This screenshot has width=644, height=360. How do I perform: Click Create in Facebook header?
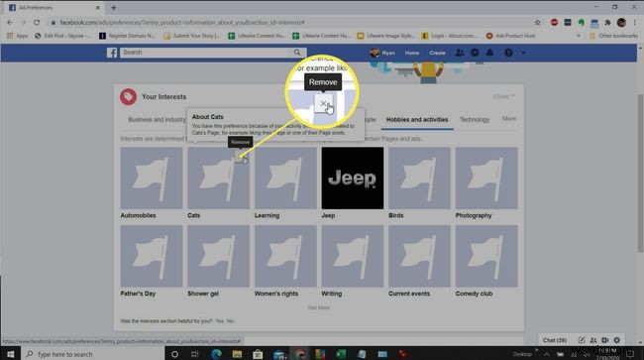click(x=437, y=53)
